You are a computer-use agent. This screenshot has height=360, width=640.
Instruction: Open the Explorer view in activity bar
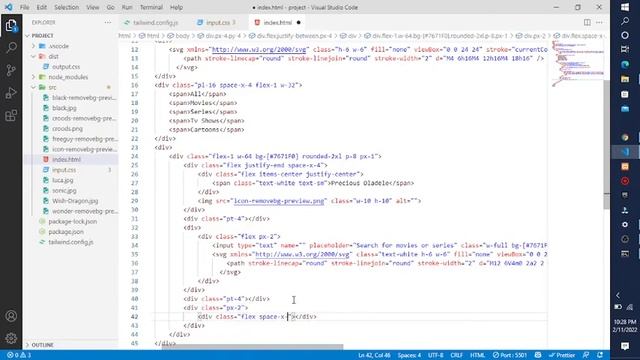tap(11, 26)
